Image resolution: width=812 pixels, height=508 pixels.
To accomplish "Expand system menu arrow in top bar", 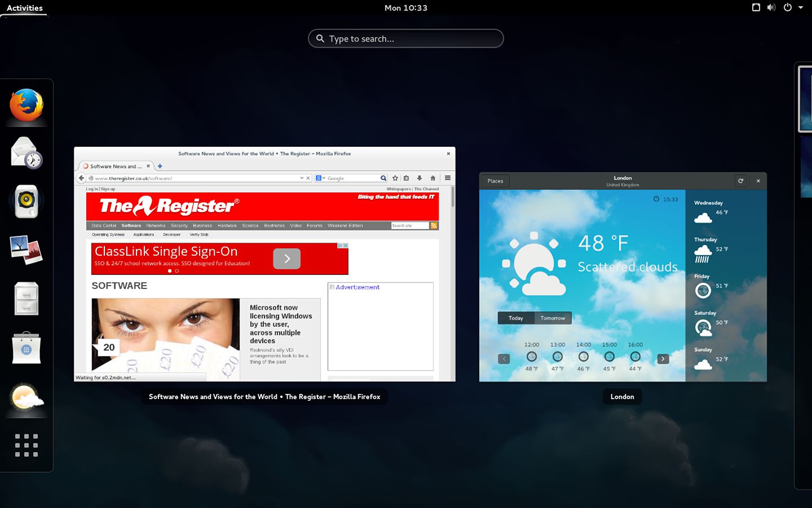I will click(801, 7).
